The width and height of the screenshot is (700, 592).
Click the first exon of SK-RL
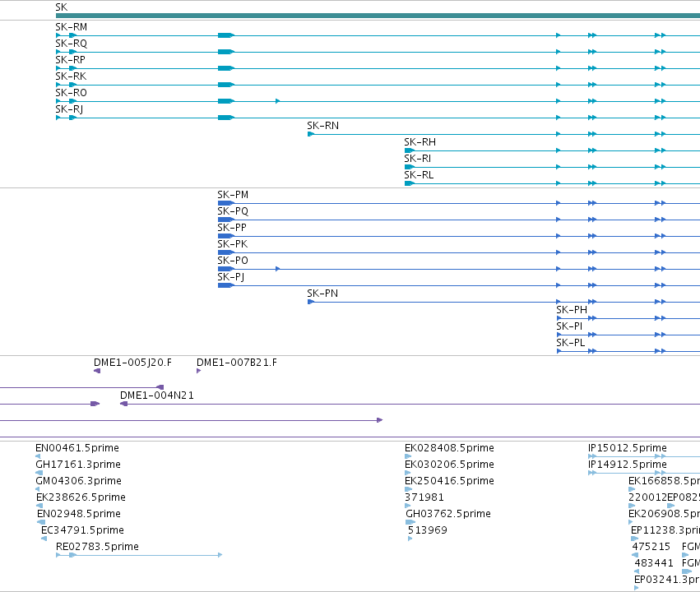coord(409,184)
